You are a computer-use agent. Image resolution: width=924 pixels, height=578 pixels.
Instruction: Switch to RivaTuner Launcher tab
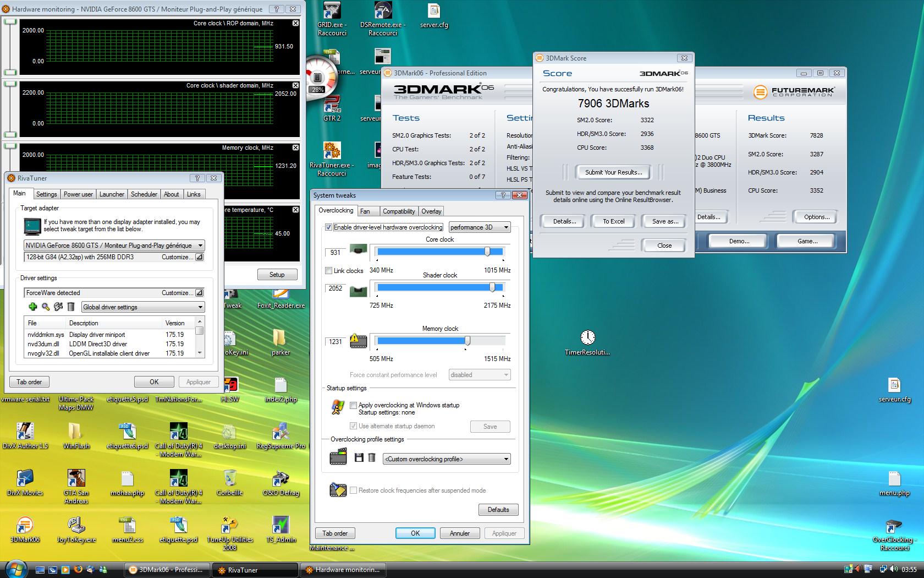[112, 194]
